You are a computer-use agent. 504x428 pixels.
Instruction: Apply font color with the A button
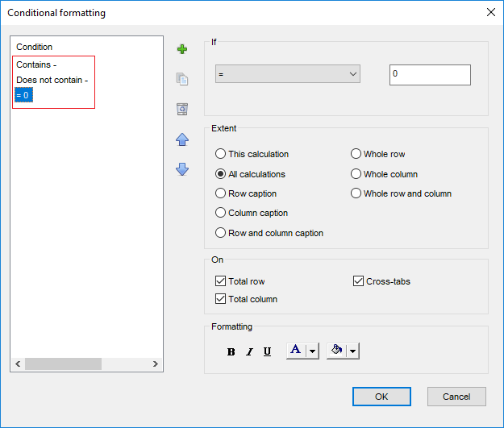[296, 351]
